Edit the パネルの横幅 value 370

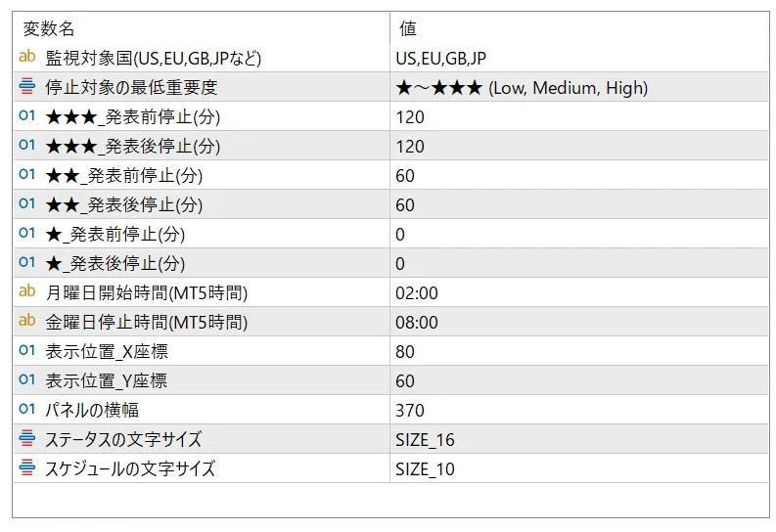[x=577, y=411]
